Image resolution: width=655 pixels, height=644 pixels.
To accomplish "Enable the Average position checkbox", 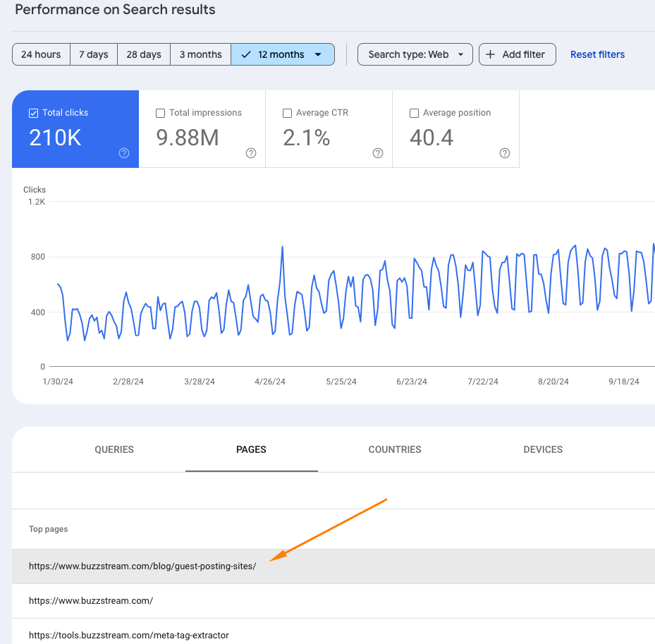I will (x=414, y=112).
